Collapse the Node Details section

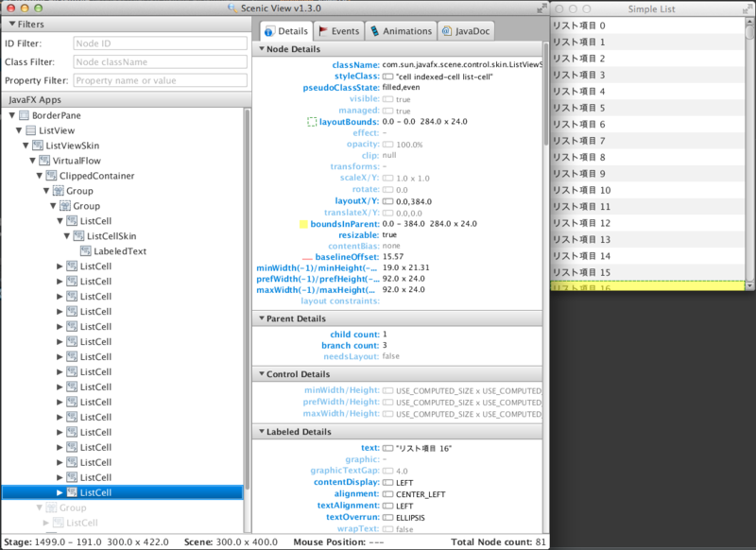click(x=262, y=49)
